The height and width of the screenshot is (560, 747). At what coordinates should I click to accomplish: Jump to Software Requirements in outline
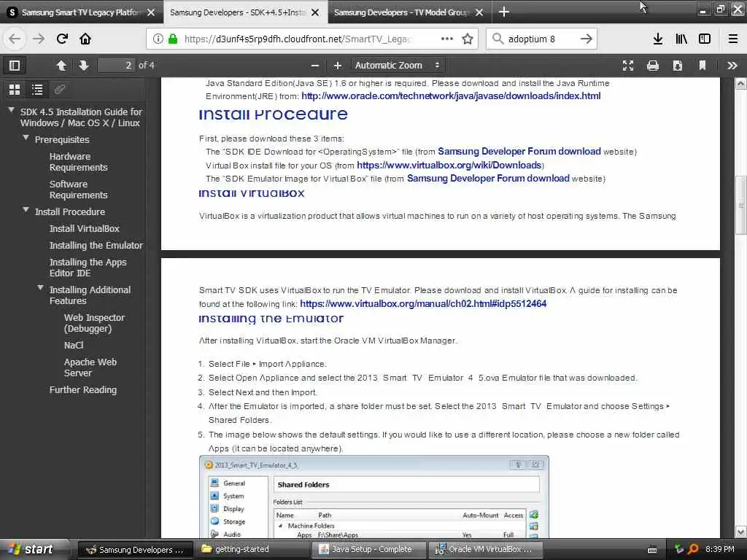click(79, 190)
